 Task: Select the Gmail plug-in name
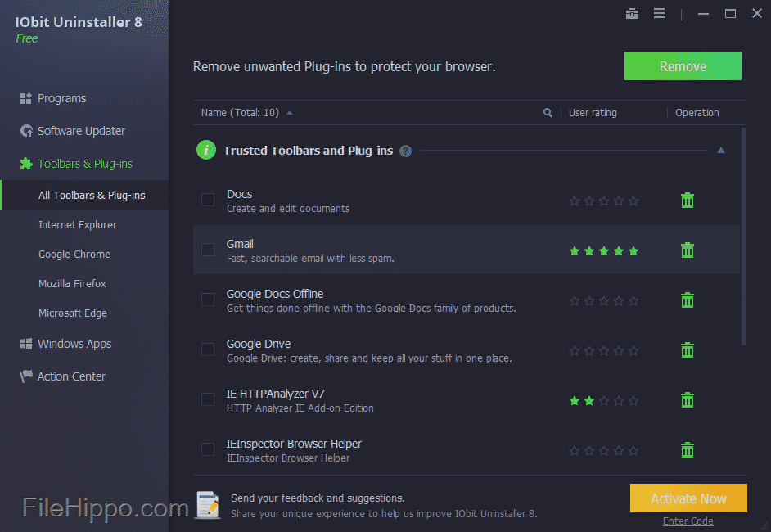point(240,244)
